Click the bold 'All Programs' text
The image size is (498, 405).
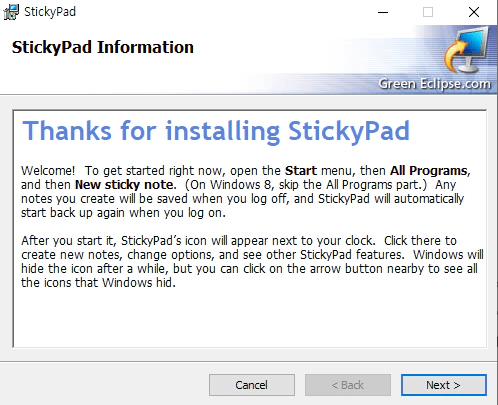coord(429,171)
